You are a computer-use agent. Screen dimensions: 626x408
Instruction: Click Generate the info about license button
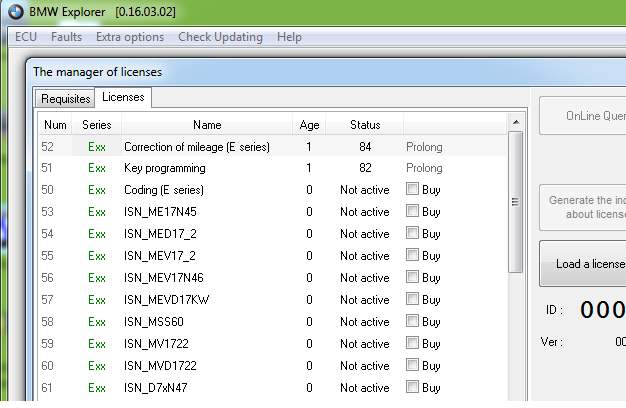pyautogui.click(x=583, y=207)
